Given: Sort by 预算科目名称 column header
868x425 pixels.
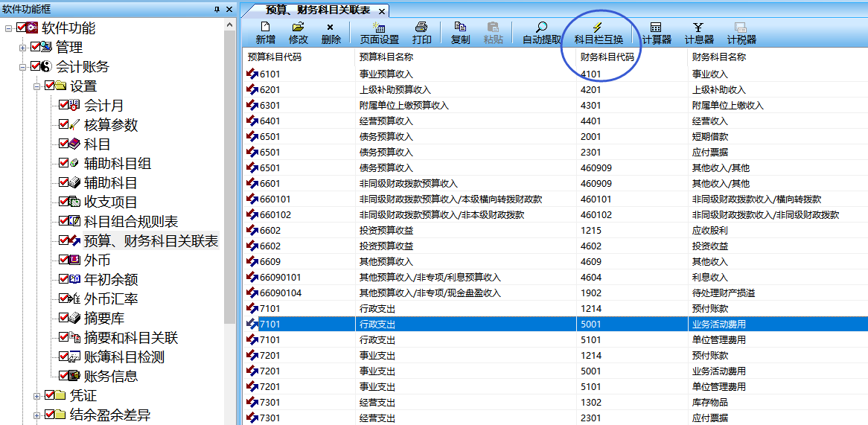Looking at the screenshot, I should [386, 57].
